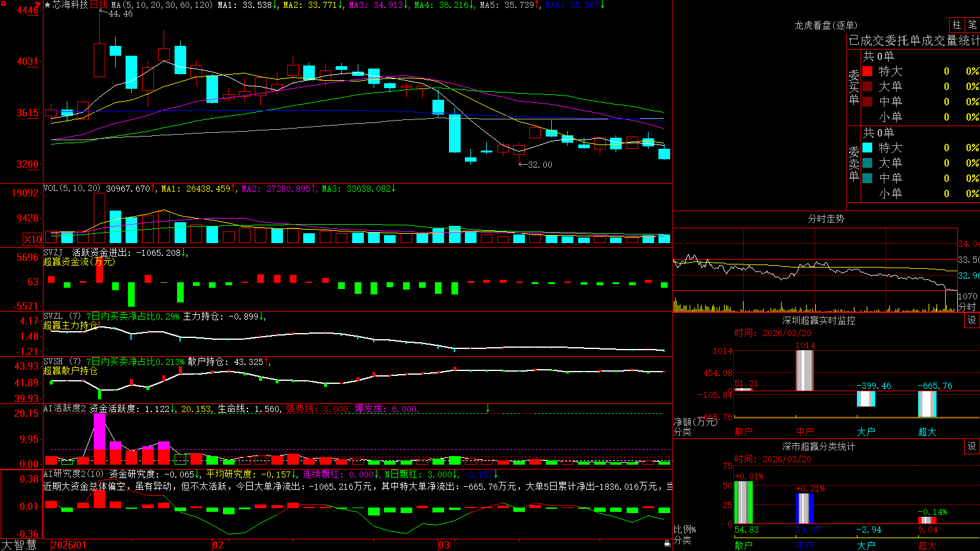
Task: Click the 日线 period label
Action: 99,5
